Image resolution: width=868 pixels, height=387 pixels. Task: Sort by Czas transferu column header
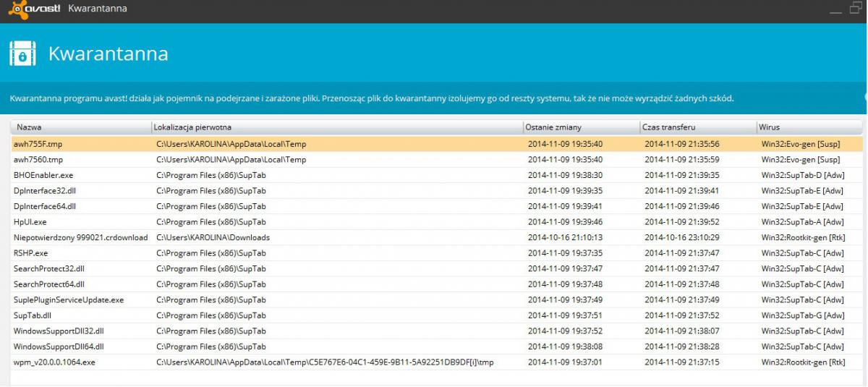point(697,127)
